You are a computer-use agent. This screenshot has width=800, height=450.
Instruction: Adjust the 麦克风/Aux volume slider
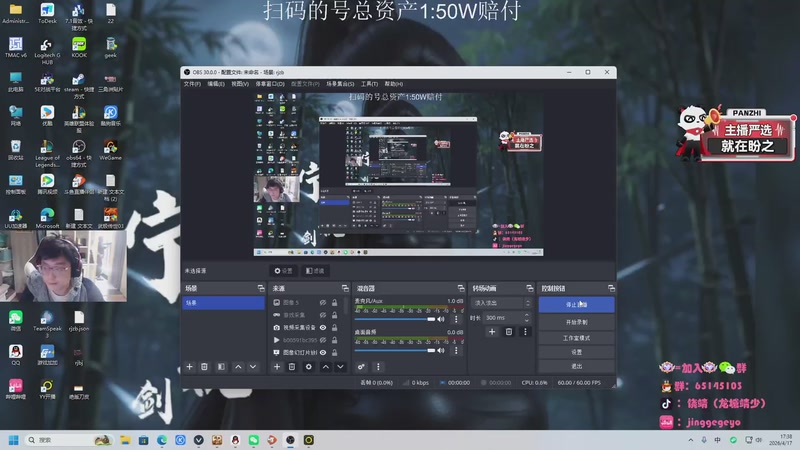point(394,319)
